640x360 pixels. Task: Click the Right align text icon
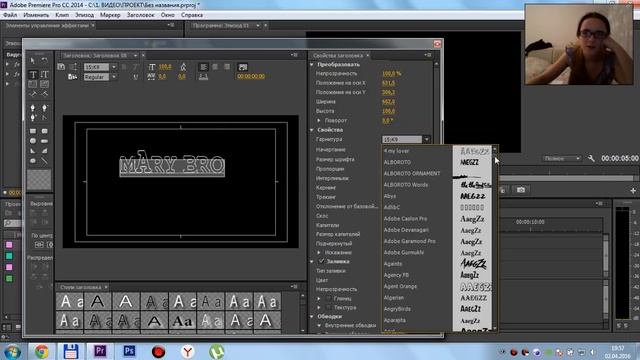tap(227, 67)
